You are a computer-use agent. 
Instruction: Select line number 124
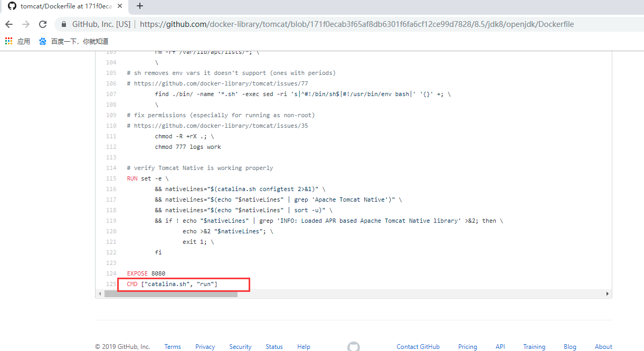pos(111,273)
